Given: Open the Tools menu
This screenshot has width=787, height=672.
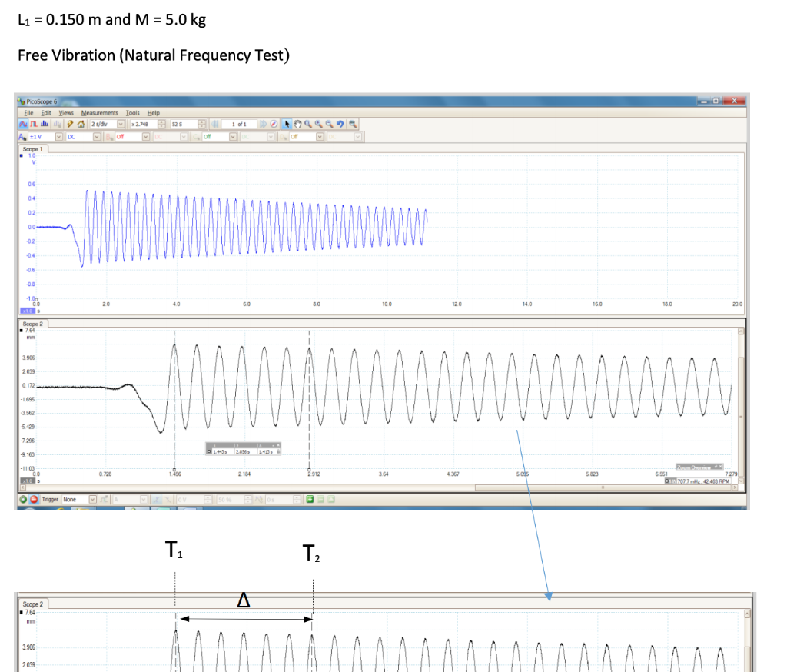Looking at the screenshot, I should 133,112.
